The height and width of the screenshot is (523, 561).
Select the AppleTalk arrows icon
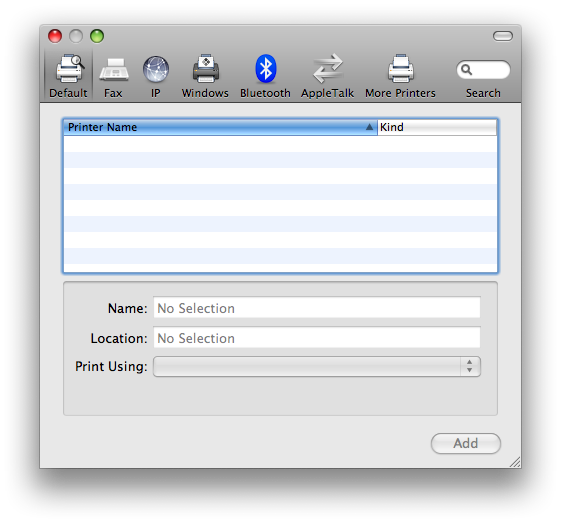click(x=328, y=68)
